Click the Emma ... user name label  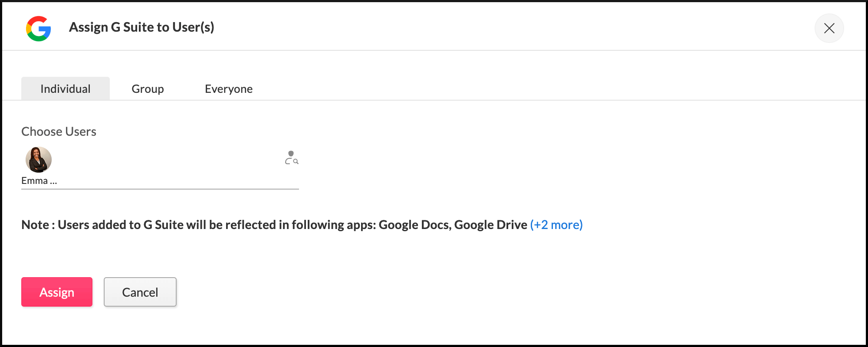click(39, 180)
